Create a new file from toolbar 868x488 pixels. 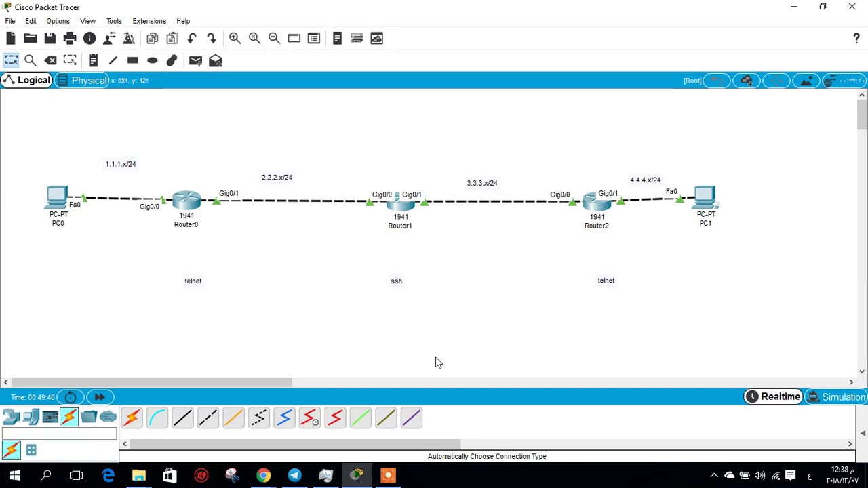pyautogui.click(x=11, y=39)
